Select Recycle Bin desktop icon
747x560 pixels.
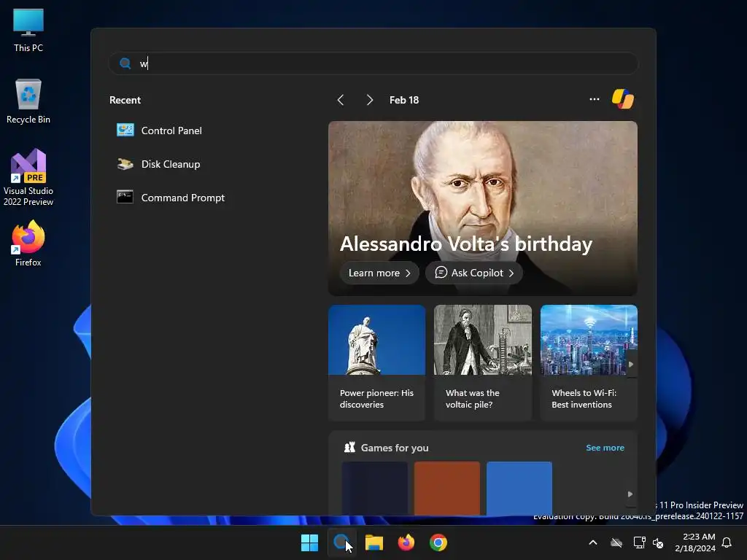[x=28, y=101]
